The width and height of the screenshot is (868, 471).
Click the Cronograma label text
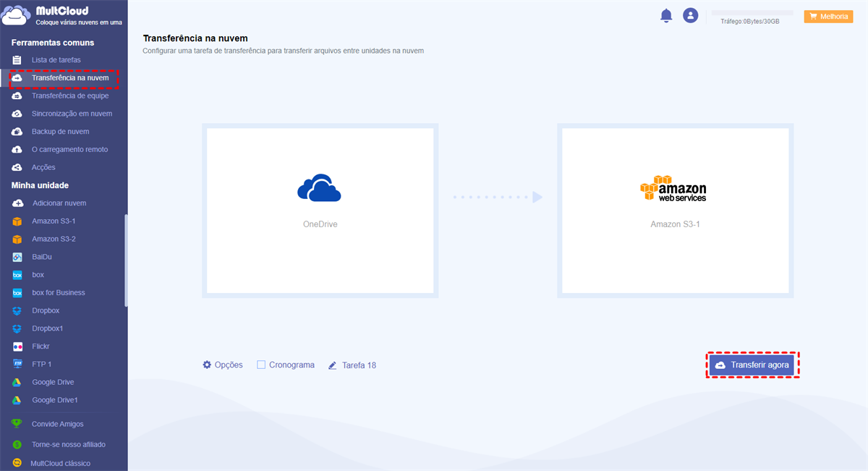coord(292,365)
